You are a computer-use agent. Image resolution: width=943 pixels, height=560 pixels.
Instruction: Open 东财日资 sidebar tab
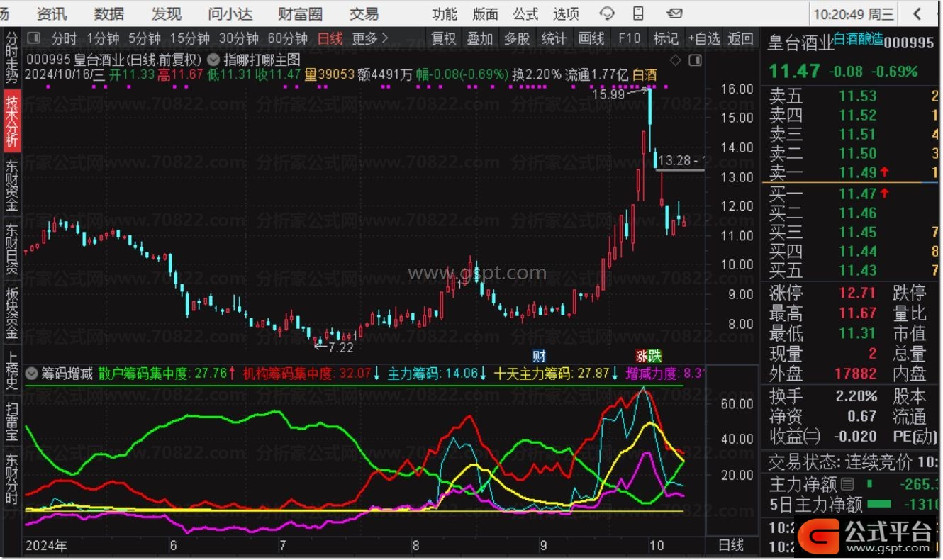(12, 249)
